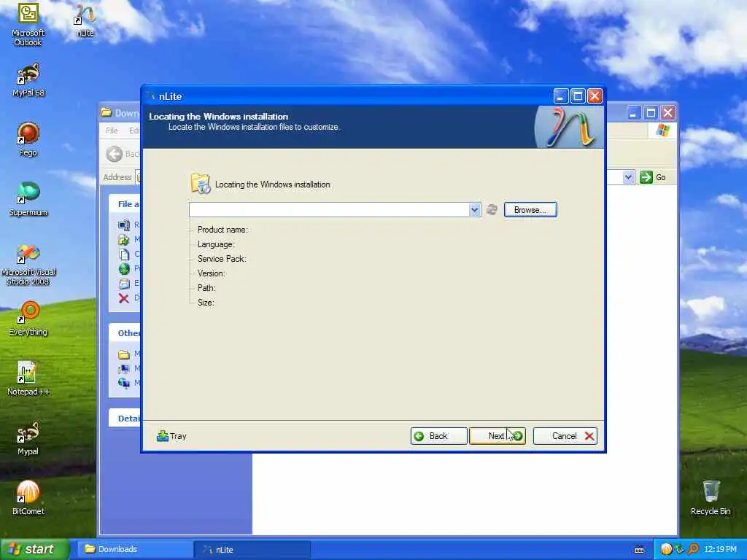Viewport: 747px width, 560px height.
Task: Click the Browse... button
Action: [x=530, y=210]
